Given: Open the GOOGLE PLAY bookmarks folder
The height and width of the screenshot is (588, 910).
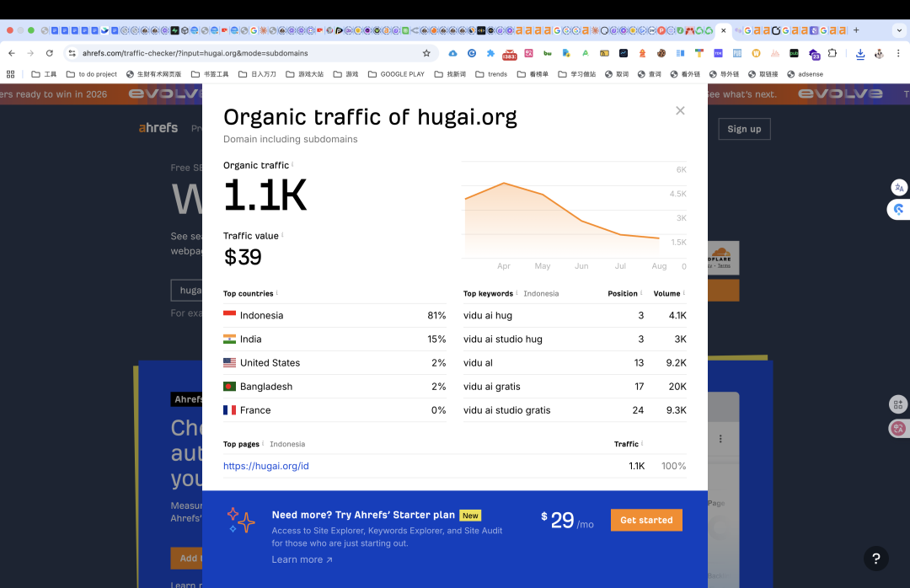Looking at the screenshot, I should 396,74.
